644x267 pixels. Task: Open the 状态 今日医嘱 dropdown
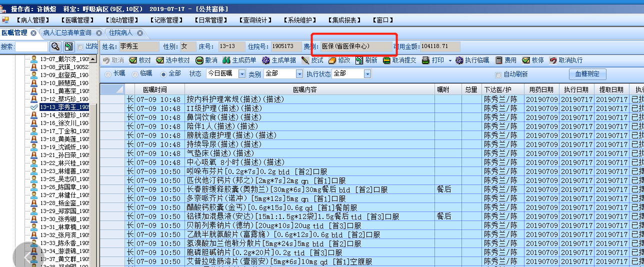click(x=242, y=73)
